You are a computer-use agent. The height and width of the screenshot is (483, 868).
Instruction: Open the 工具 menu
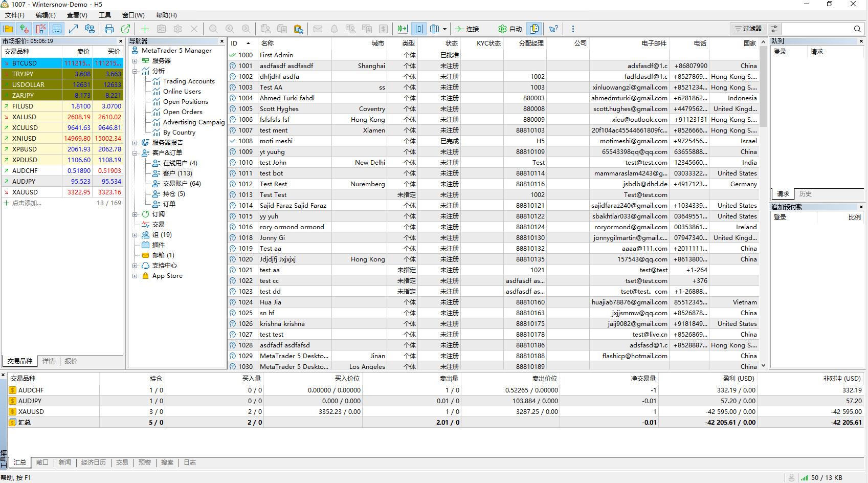coord(105,15)
